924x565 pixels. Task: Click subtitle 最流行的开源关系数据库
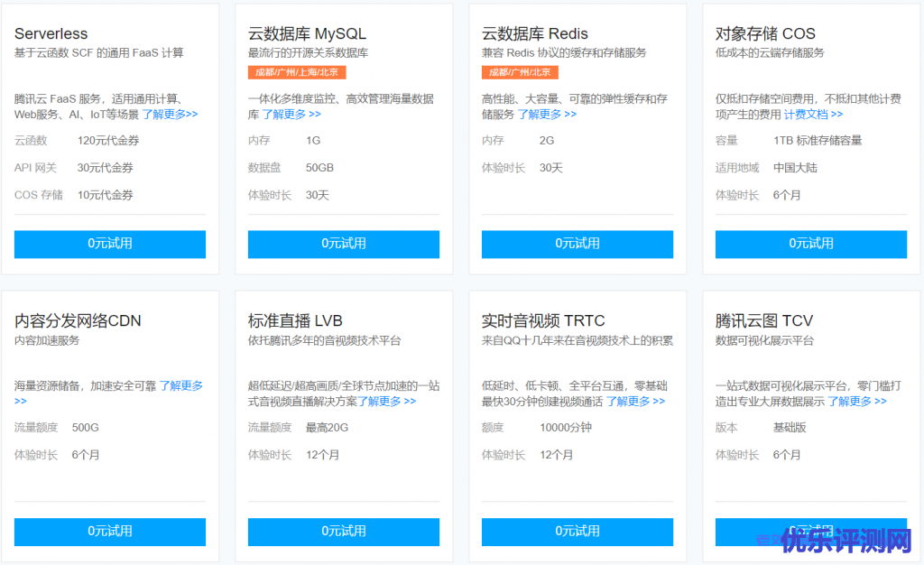click(x=309, y=52)
